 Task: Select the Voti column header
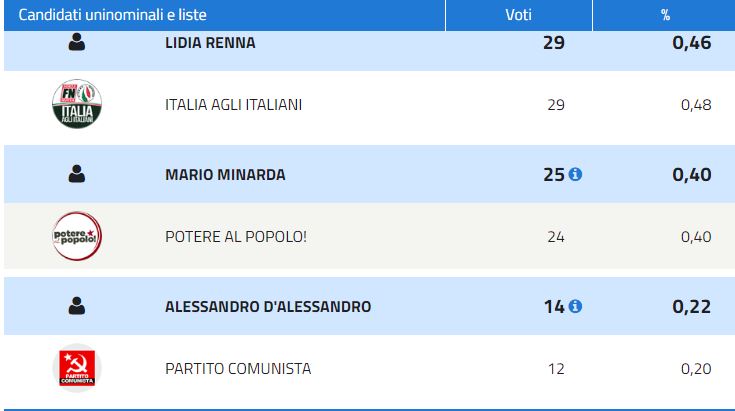518,15
